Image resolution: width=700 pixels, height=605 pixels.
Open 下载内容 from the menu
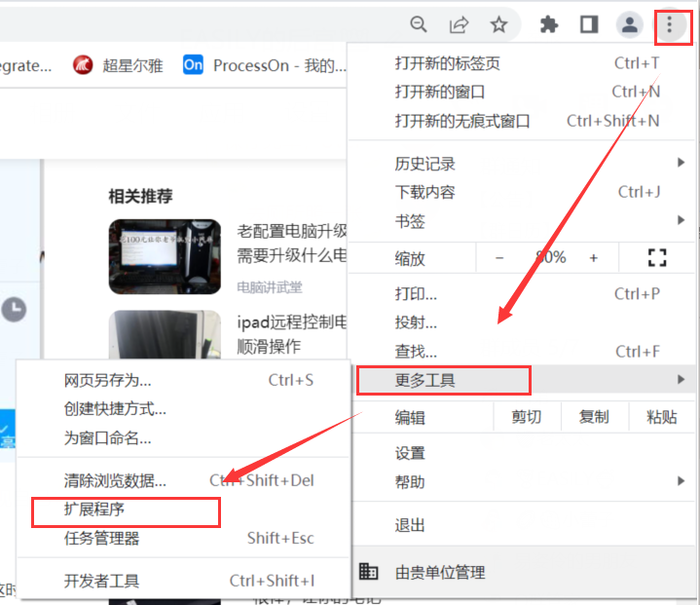522,192
